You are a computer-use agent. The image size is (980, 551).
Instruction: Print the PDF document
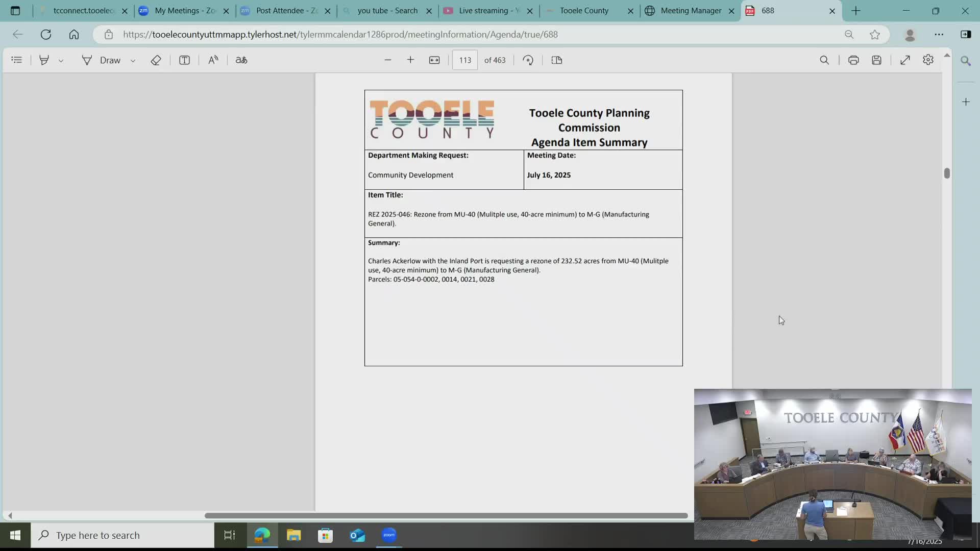853,60
